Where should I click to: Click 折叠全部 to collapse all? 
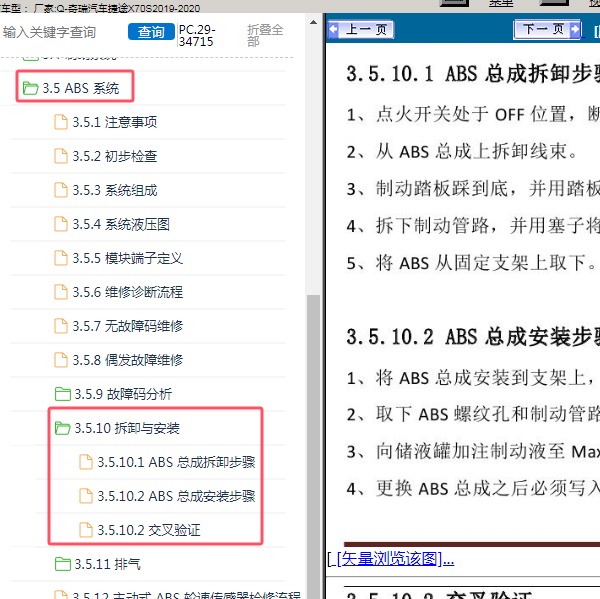[266, 35]
